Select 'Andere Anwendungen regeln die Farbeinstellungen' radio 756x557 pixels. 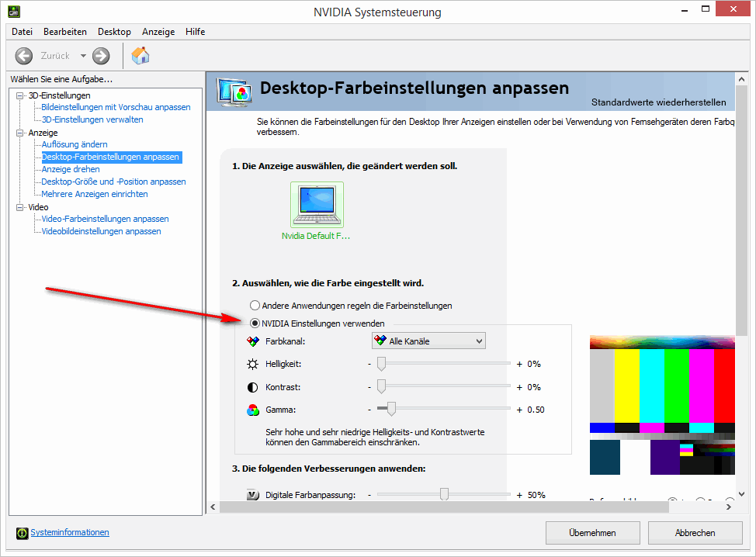pyautogui.click(x=255, y=306)
